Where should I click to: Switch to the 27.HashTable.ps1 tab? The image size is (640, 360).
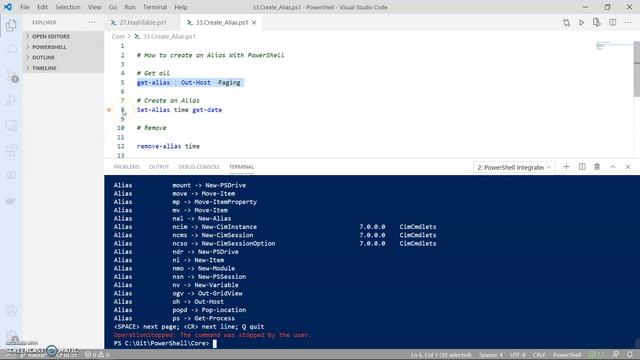(x=143, y=22)
